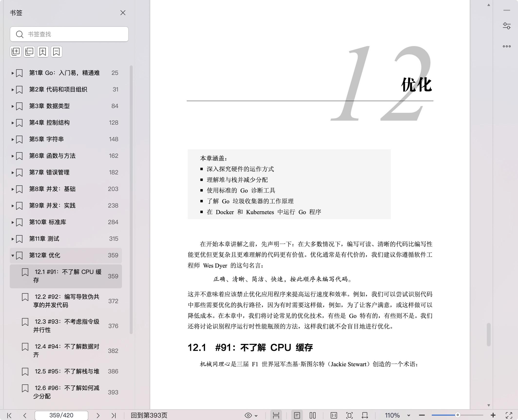Go to the next page
Screen dimensions: 518x420
click(x=98, y=415)
